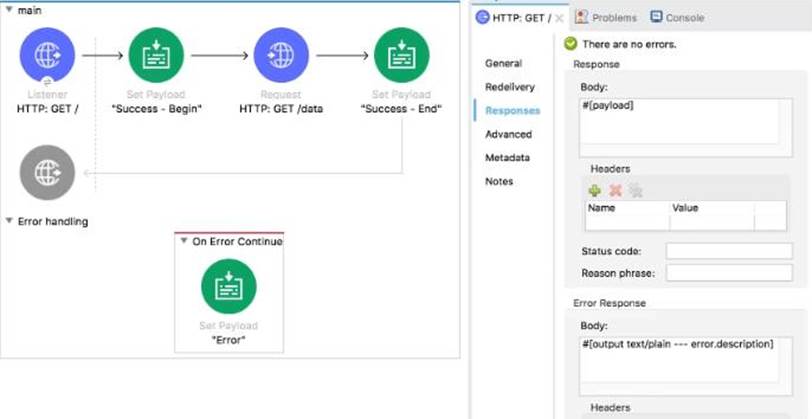Add a header with green plus icon
Viewport: 812px width, 419px height.
click(x=594, y=190)
